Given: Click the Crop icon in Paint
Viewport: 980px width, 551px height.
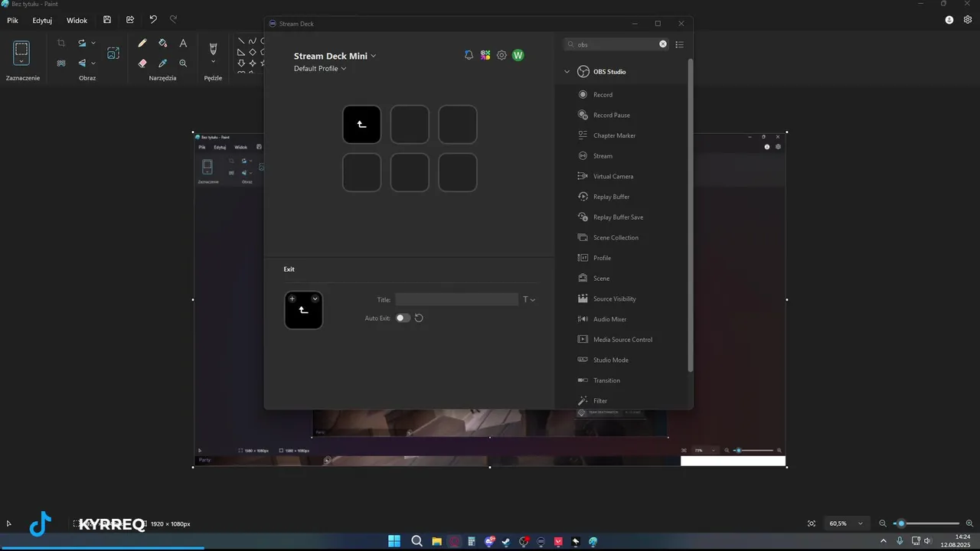Looking at the screenshot, I should 61,43.
